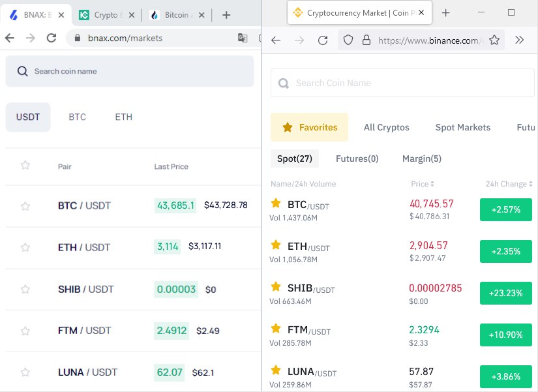Screen dimensions: 538x392
Task: Close the BNAX tab
Action: pyautogui.click(x=61, y=15)
